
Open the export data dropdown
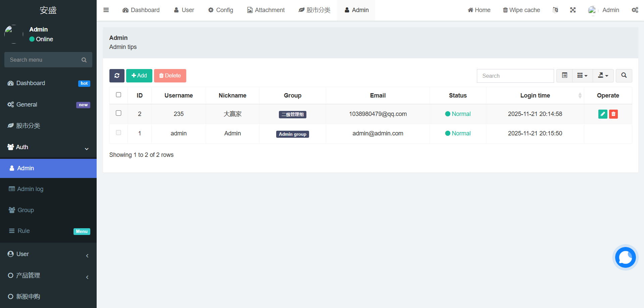point(603,76)
